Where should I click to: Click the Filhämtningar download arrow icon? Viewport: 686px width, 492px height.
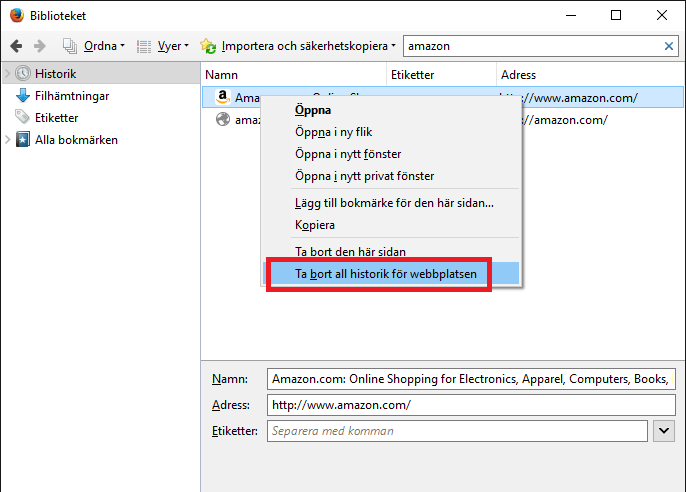(x=23, y=95)
